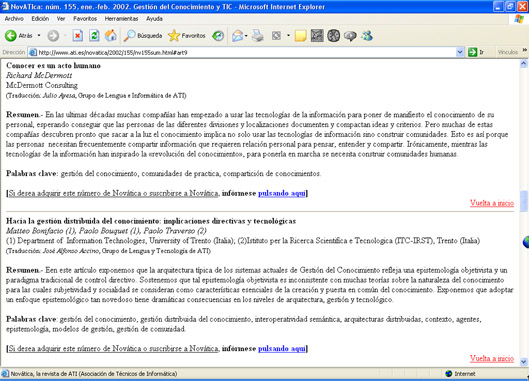Click the 'Palabras clave' label in Bonifacio article
This screenshot has width=529, height=381.
pos(31,319)
